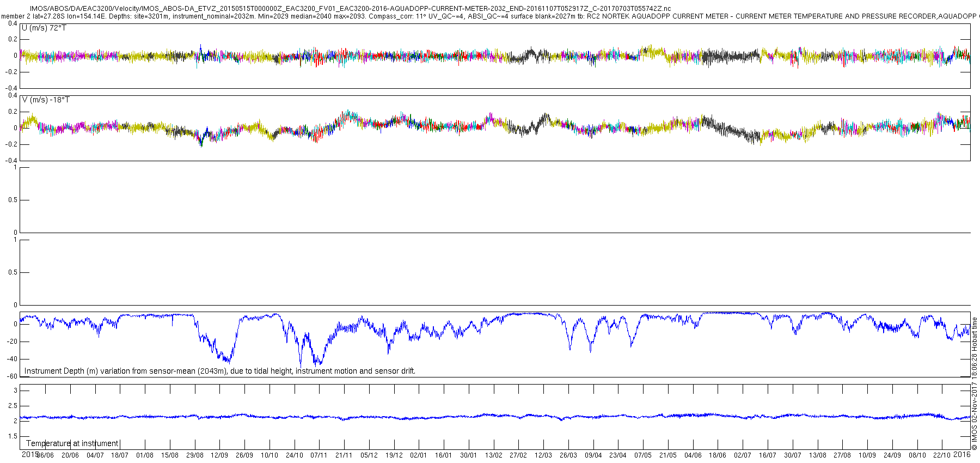Click the '23/04' date tick label
This screenshot has width=980, height=463.
click(618, 455)
